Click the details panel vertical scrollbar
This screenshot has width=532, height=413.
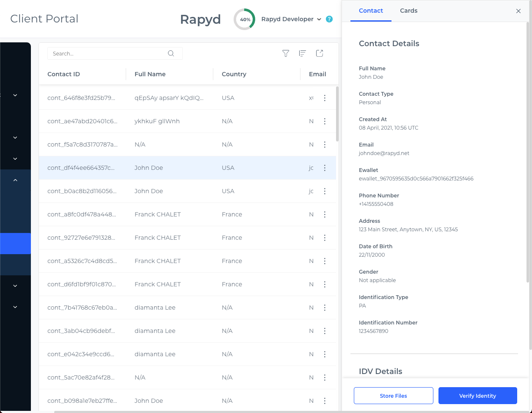[x=528, y=152]
